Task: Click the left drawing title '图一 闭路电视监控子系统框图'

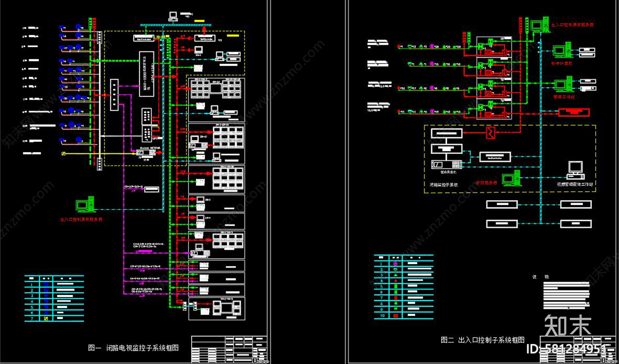Action: tap(133, 348)
